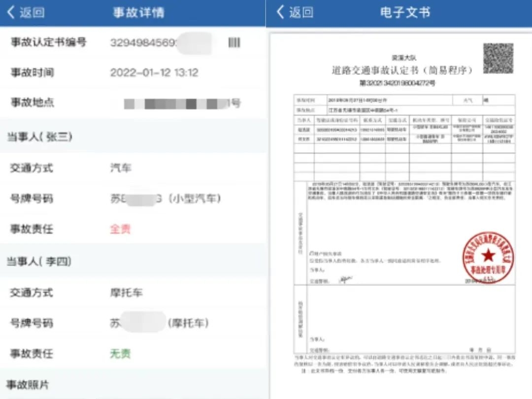The image size is (532, 399).
Task: Select 汽车 traffic mode value
Action: pos(120,168)
